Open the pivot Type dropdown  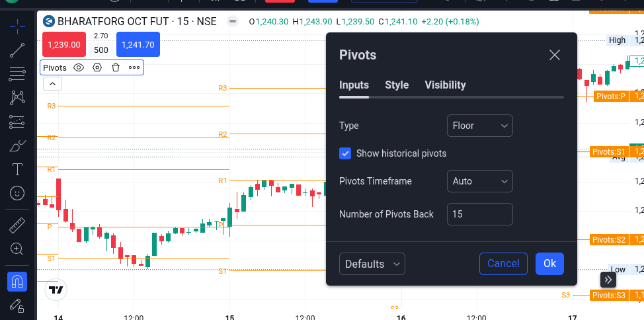coord(479,126)
